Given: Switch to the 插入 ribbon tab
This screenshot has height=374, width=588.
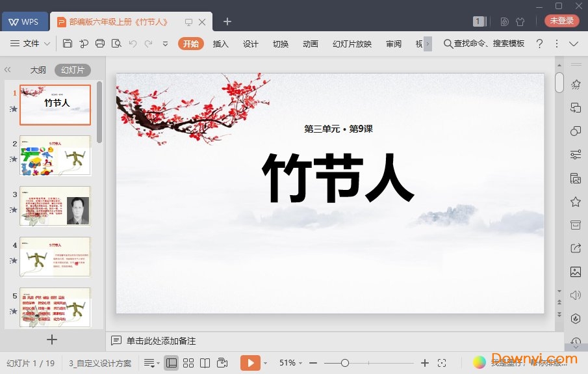Looking at the screenshot, I should [220, 44].
